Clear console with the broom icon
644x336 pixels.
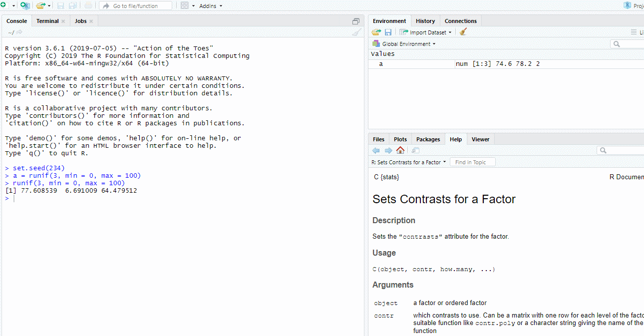(x=356, y=32)
